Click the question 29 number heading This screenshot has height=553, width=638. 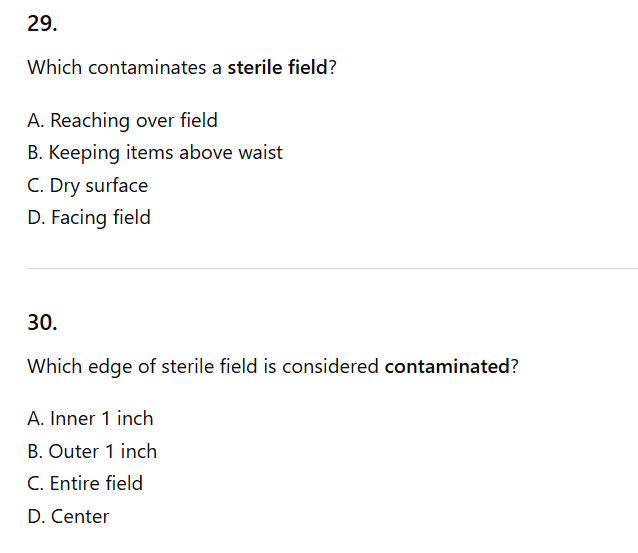point(42,24)
